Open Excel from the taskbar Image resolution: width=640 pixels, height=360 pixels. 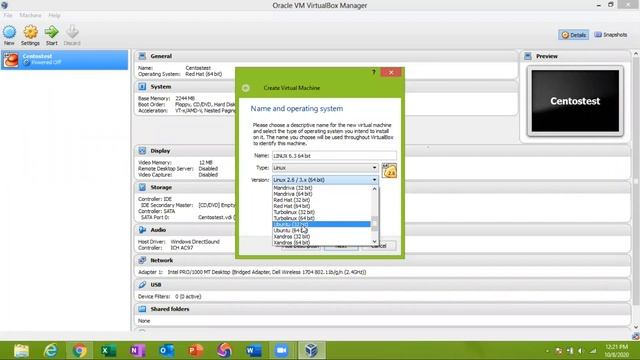109,351
